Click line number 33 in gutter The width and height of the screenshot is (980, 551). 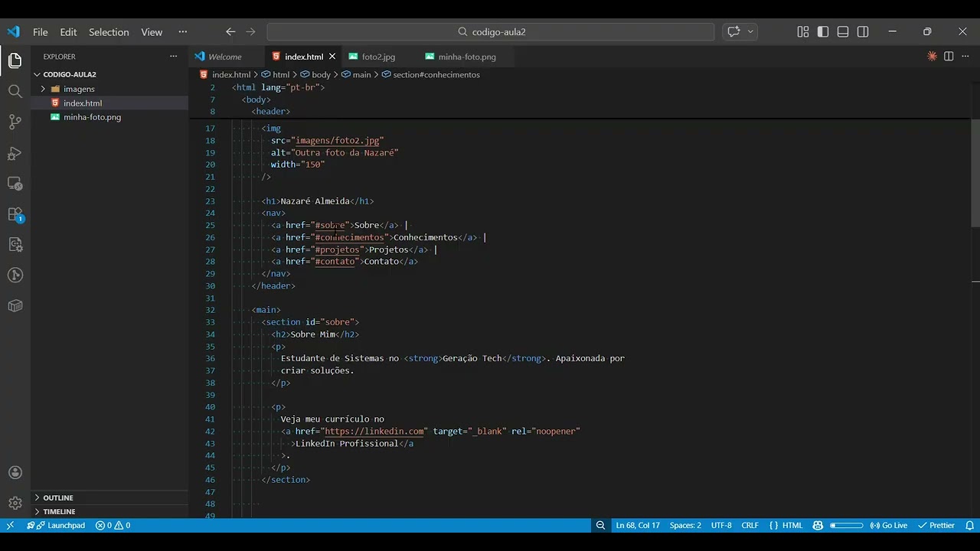210,322
